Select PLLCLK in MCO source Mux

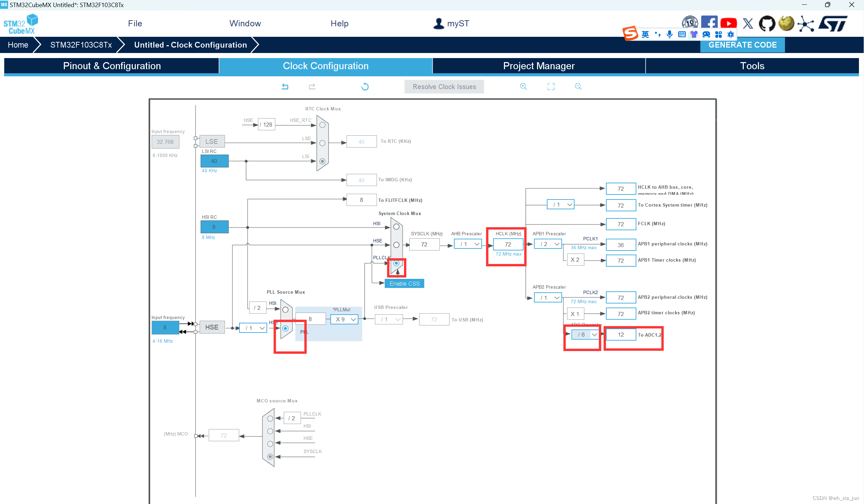270,418
